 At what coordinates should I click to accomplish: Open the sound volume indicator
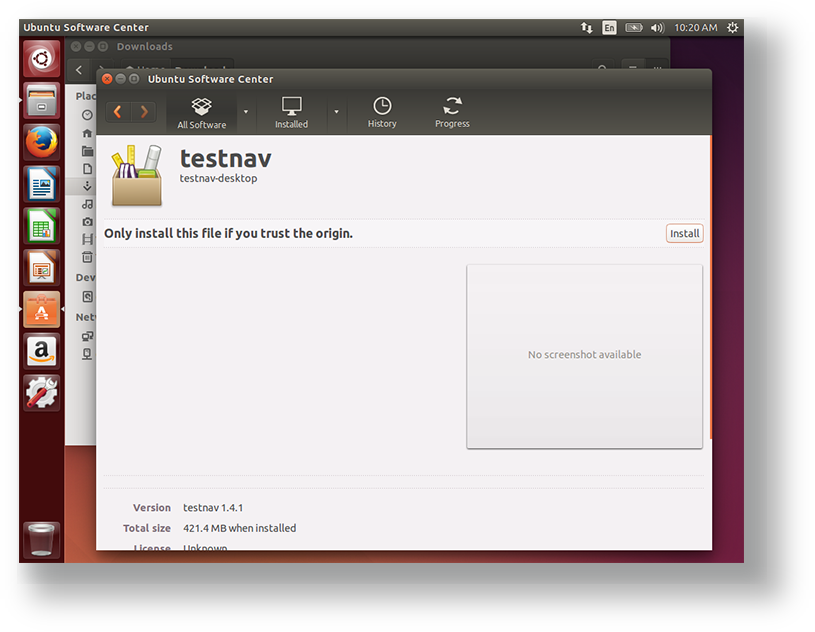tap(658, 28)
